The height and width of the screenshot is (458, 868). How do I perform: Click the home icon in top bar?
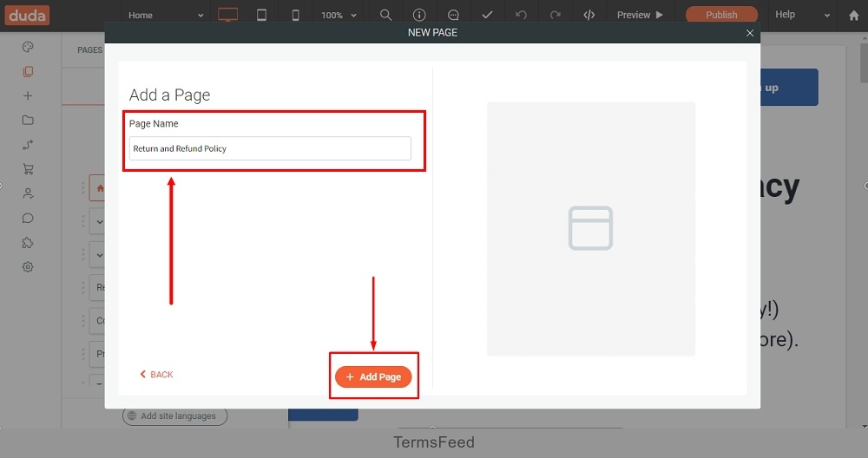(x=853, y=16)
